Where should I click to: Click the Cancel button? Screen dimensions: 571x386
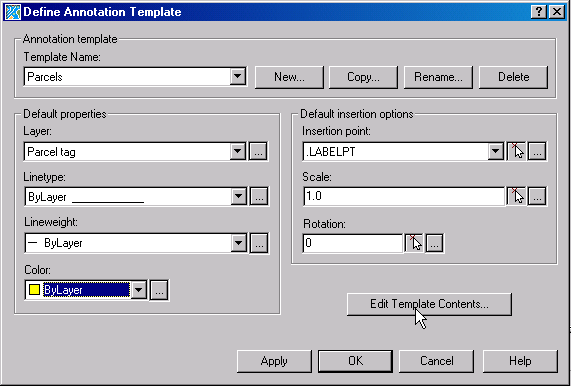tap(437, 361)
